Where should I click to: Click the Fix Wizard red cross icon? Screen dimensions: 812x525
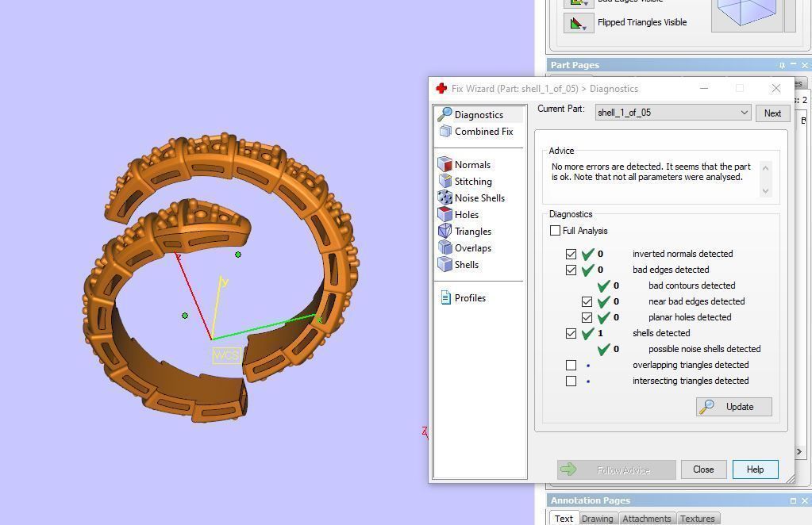(441, 89)
